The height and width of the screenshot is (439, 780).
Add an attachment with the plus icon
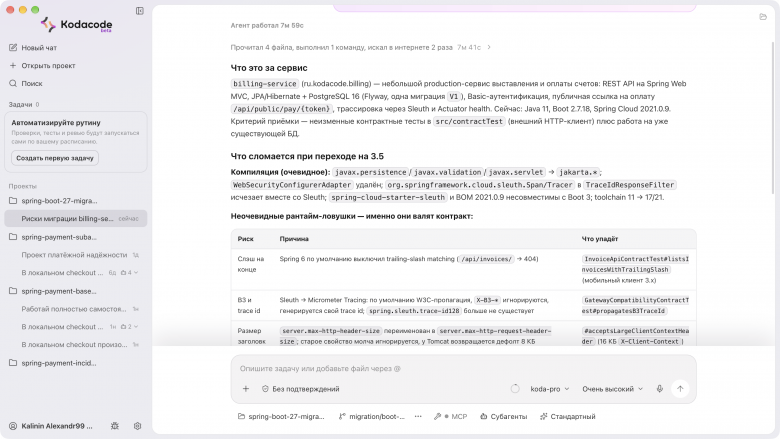[x=246, y=389]
